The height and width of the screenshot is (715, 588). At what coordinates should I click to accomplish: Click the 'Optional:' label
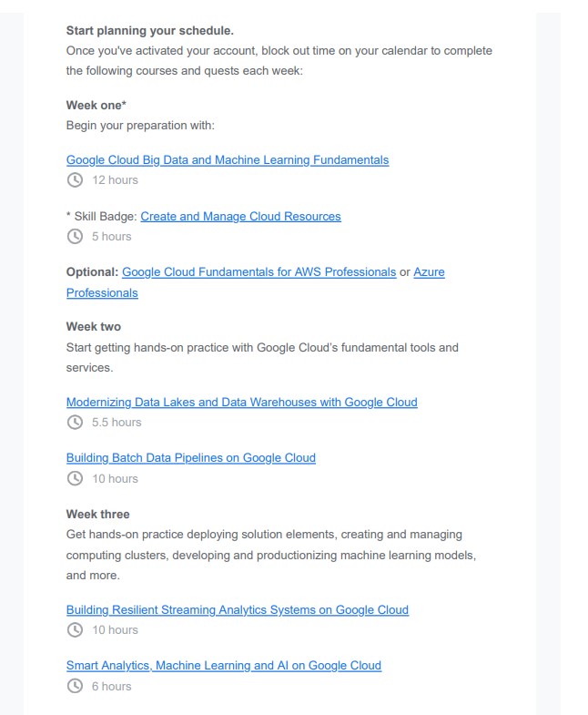coord(92,272)
